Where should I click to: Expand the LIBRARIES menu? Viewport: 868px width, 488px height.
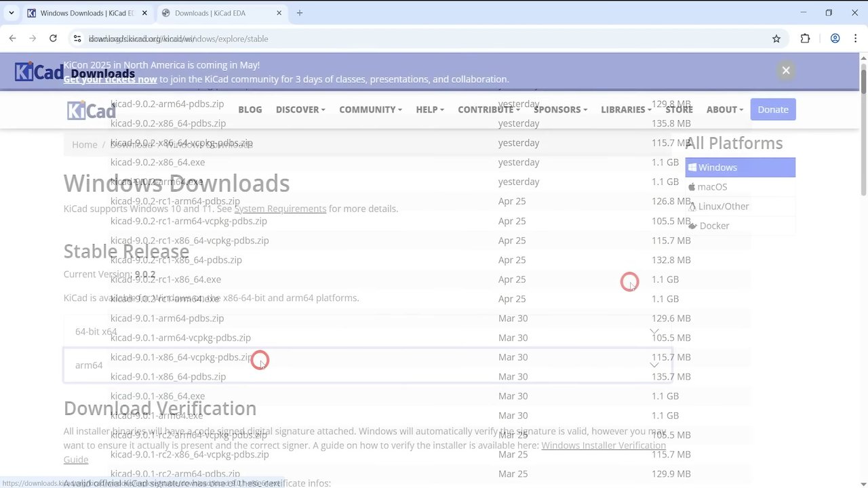[626, 110]
